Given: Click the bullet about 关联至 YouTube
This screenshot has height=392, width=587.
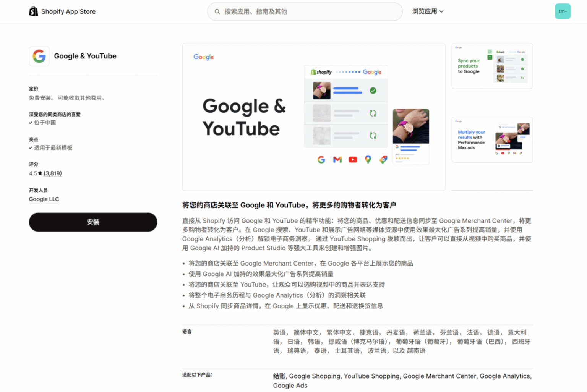Looking at the screenshot, I should point(287,285).
